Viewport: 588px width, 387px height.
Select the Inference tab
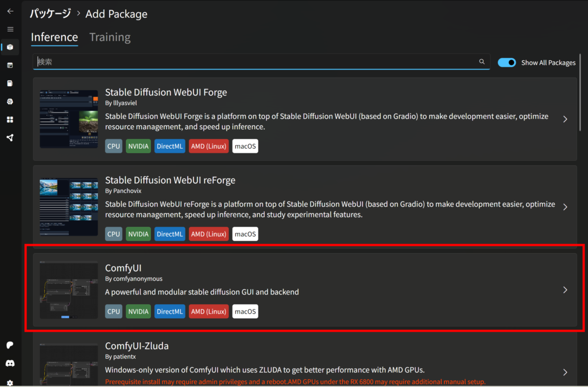coord(54,37)
